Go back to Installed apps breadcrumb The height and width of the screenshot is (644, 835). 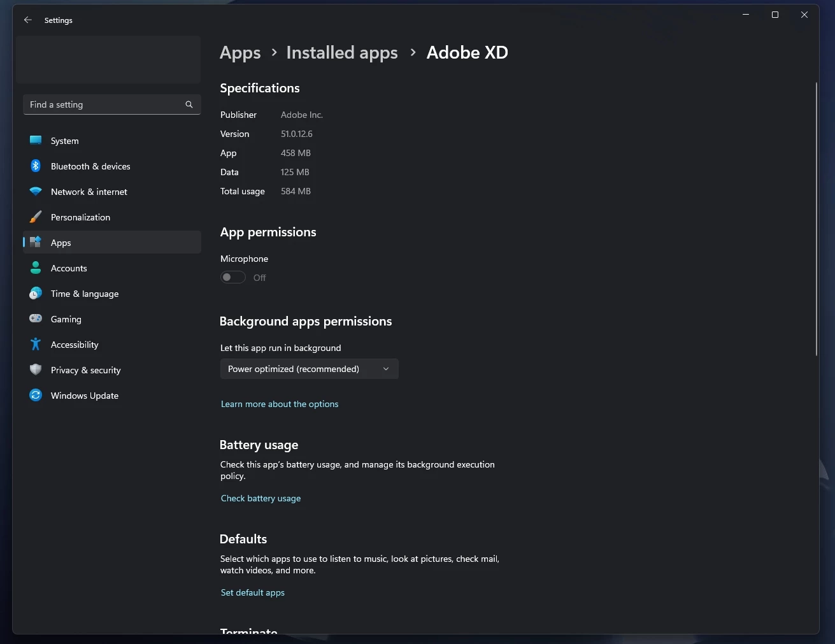tap(342, 53)
